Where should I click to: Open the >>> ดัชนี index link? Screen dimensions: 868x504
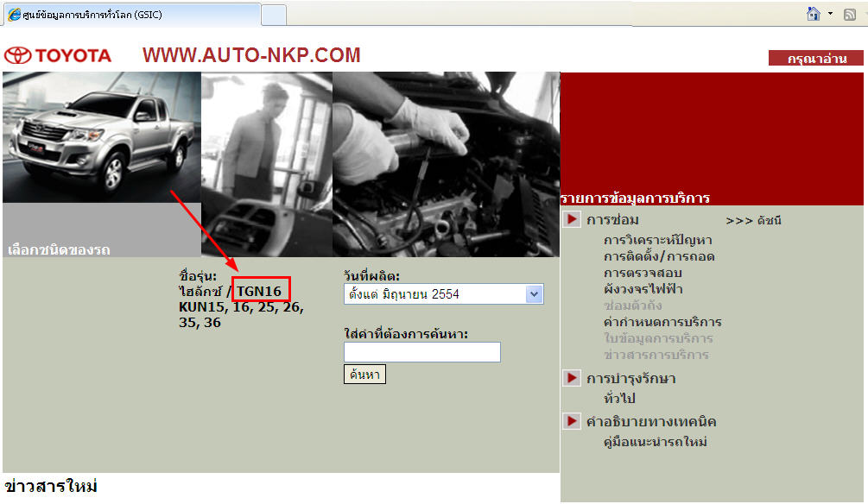(x=753, y=221)
